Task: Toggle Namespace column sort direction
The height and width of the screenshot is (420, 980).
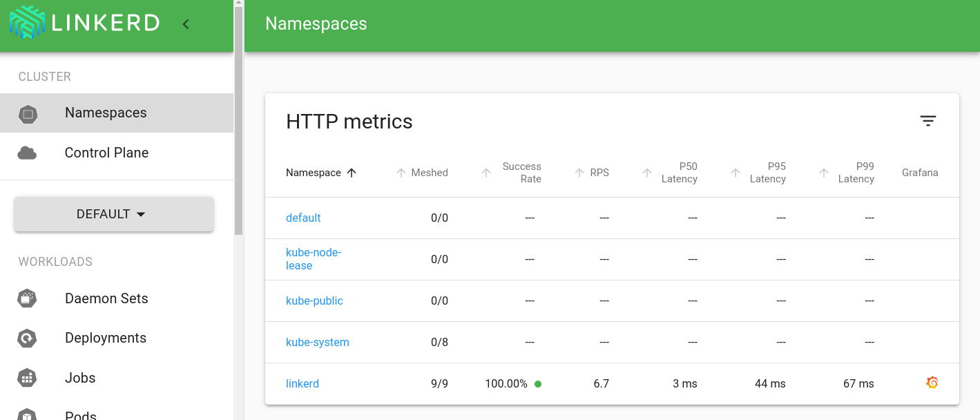Action: (352, 173)
